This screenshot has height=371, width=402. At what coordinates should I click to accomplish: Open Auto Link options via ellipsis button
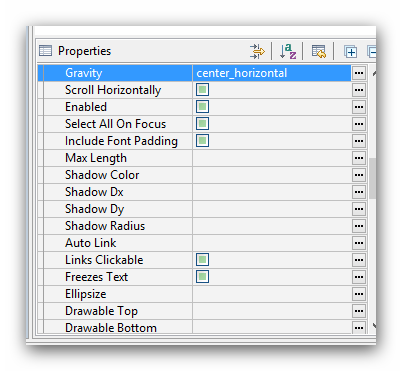pyautogui.click(x=359, y=243)
